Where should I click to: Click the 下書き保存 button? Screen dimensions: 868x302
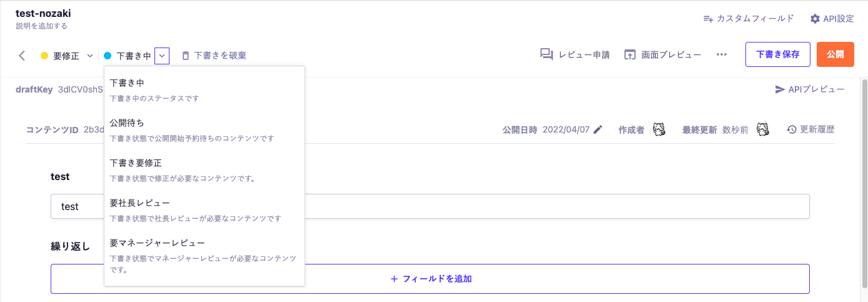click(x=777, y=54)
